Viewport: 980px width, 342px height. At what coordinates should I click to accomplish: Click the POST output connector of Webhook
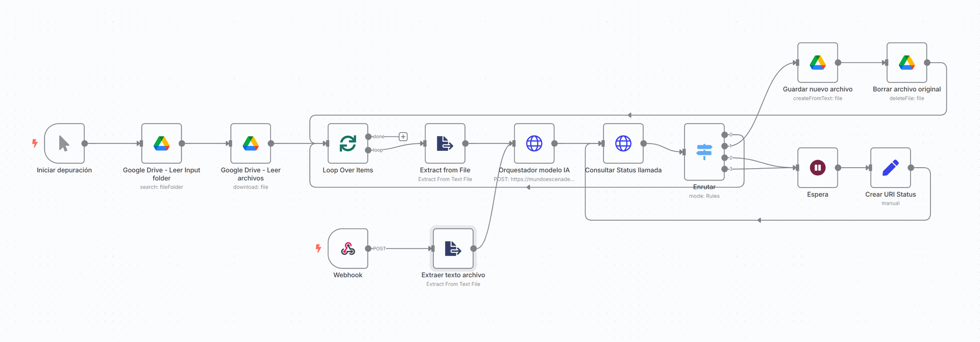369,249
